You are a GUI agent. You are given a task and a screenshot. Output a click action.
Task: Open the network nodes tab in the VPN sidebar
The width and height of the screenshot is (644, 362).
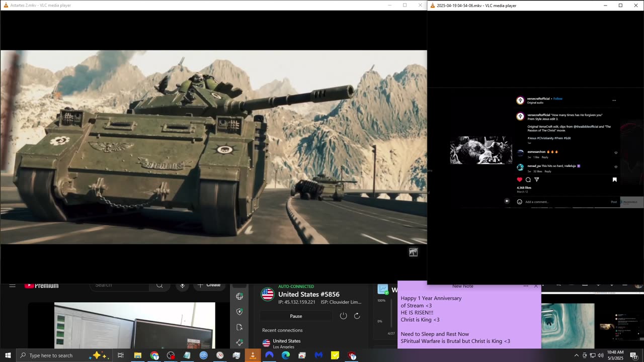click(x=239, y=342)
